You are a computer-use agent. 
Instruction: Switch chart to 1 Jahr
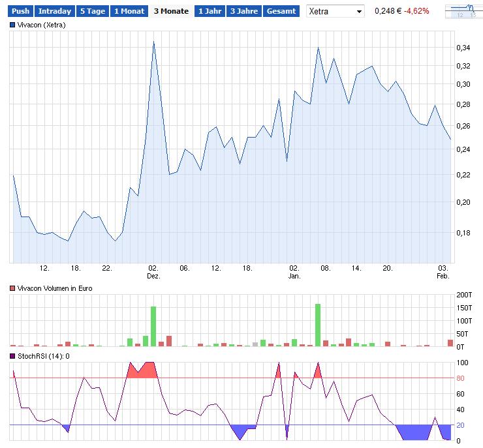(x=210, y=11)
